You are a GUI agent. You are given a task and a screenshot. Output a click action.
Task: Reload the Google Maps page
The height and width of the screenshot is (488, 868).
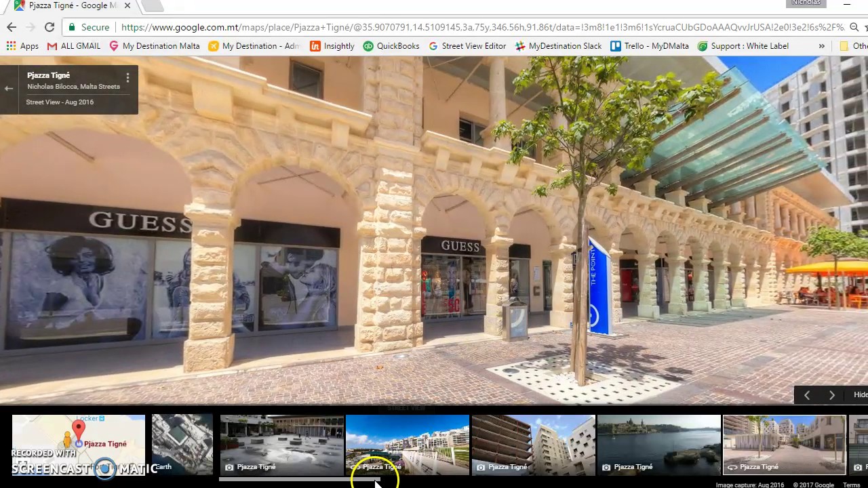(x=50, y=27)
